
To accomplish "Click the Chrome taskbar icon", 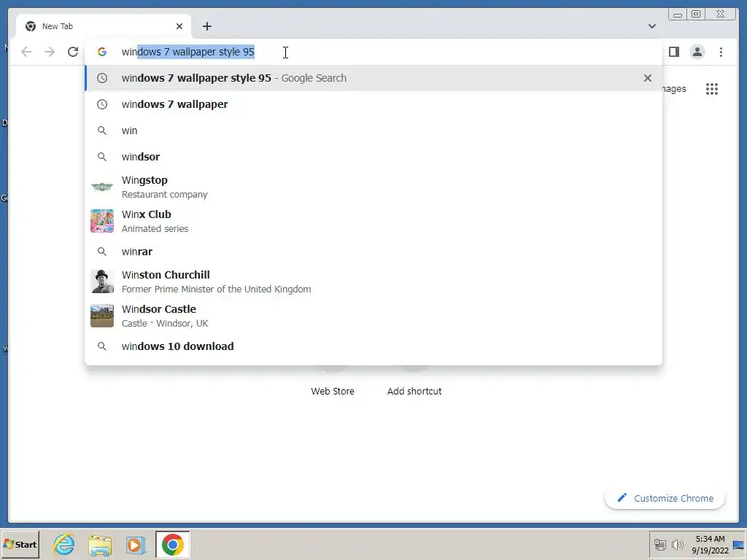I will (x=172, y=544).
